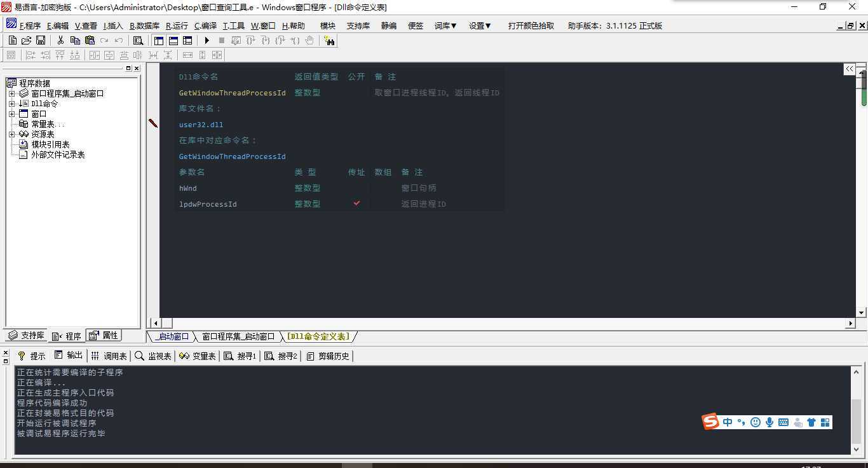
Task: Switch to the 属性 side tab
Action: (104, 335)
